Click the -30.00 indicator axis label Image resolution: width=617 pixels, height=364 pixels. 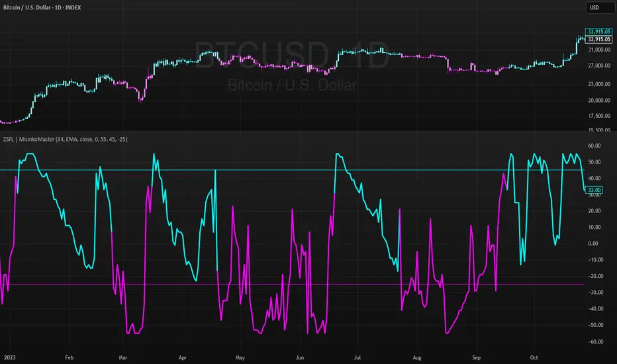pyautogui.click(x=595, y=293)
